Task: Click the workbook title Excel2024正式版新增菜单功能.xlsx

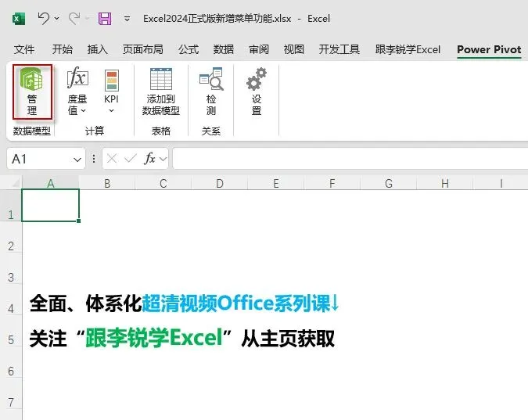Action: tap(217, 19)
